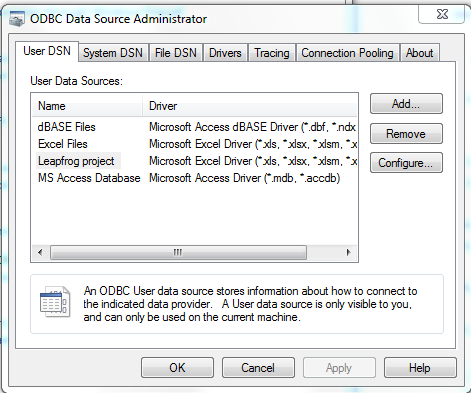Close the ODBC Data Source Administrator window

click(x=442, y=14)
